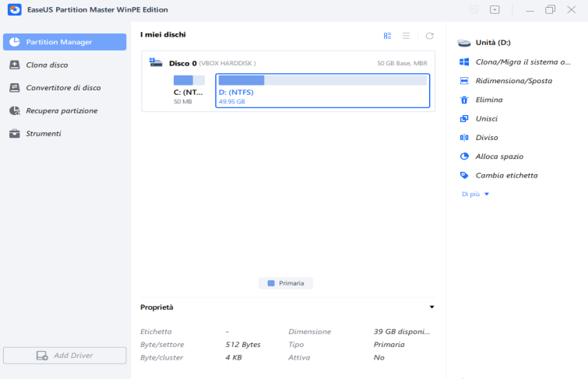Click the Disco 0 drive icon
The height and width of the screenshot is (379, 588).
click(x=156, y=62)
